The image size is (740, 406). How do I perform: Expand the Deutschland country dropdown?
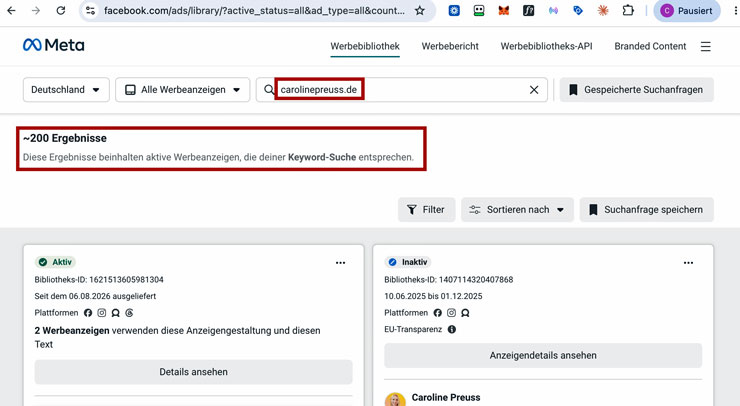click(66, 90)
